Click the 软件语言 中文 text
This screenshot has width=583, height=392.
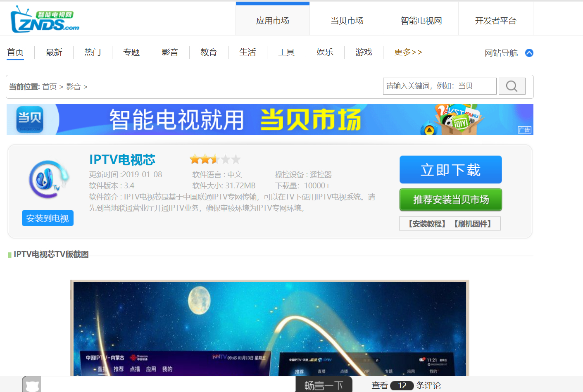217,175
